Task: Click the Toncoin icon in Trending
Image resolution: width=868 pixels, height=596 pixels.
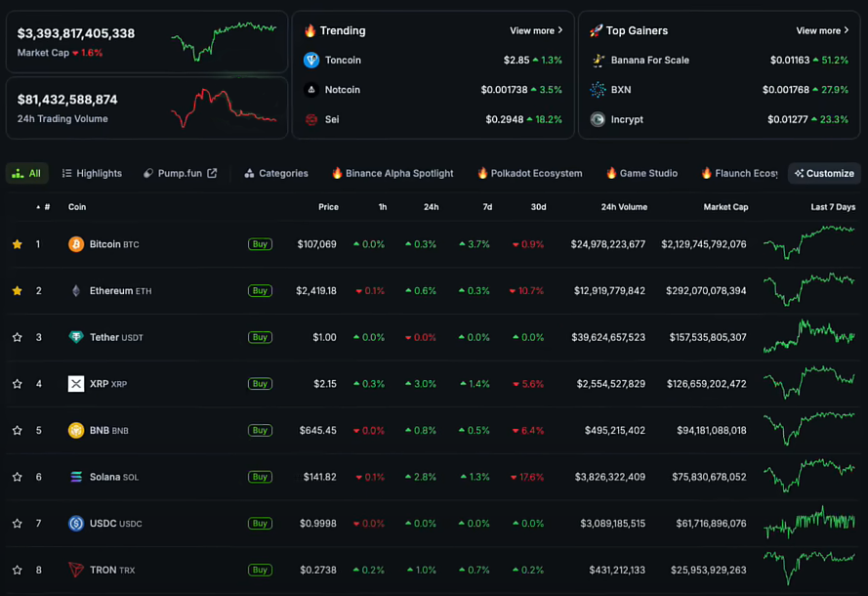Action: click(311, 61)
